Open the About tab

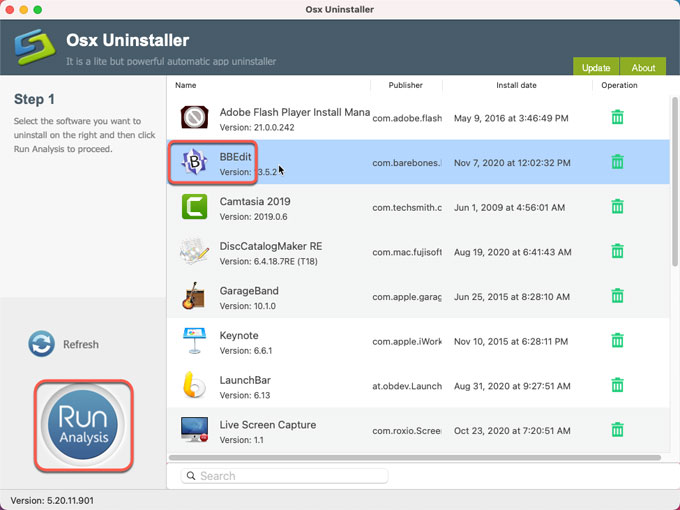(x=643, y=67)
